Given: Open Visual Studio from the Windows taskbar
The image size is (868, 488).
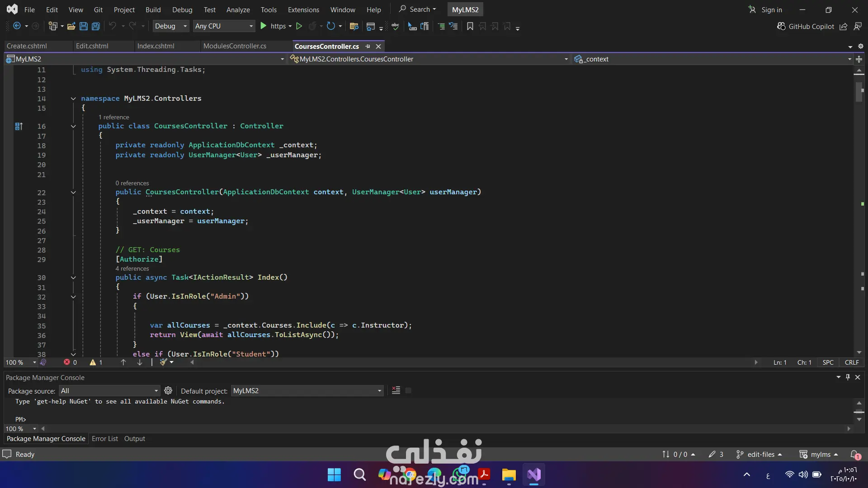Looking at the screenshot, I should tap(534, 474).
